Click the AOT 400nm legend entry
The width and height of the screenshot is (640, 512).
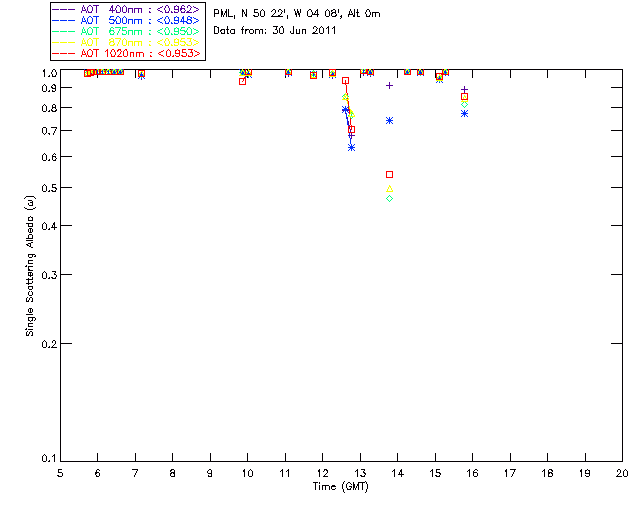[x=127, y=9]
